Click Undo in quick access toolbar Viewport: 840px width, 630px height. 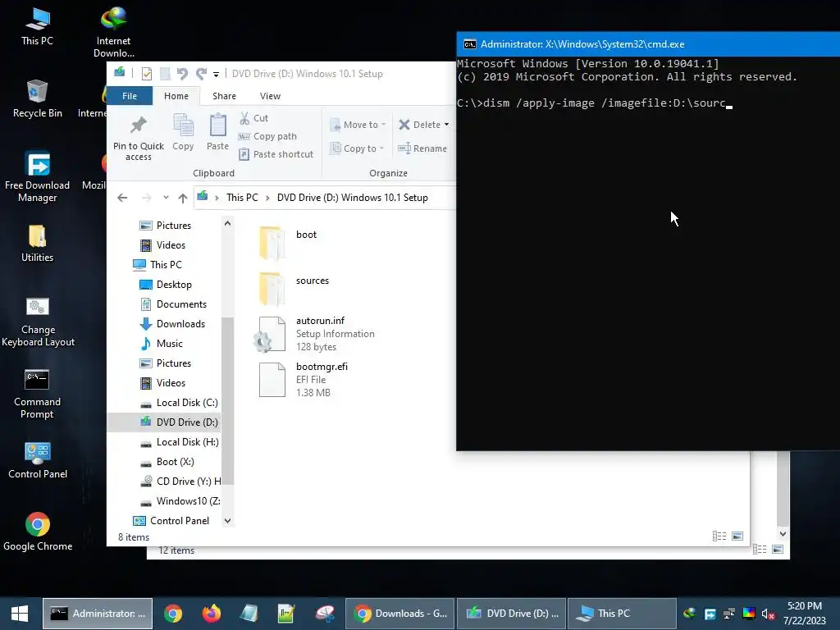tap(182, 73)
